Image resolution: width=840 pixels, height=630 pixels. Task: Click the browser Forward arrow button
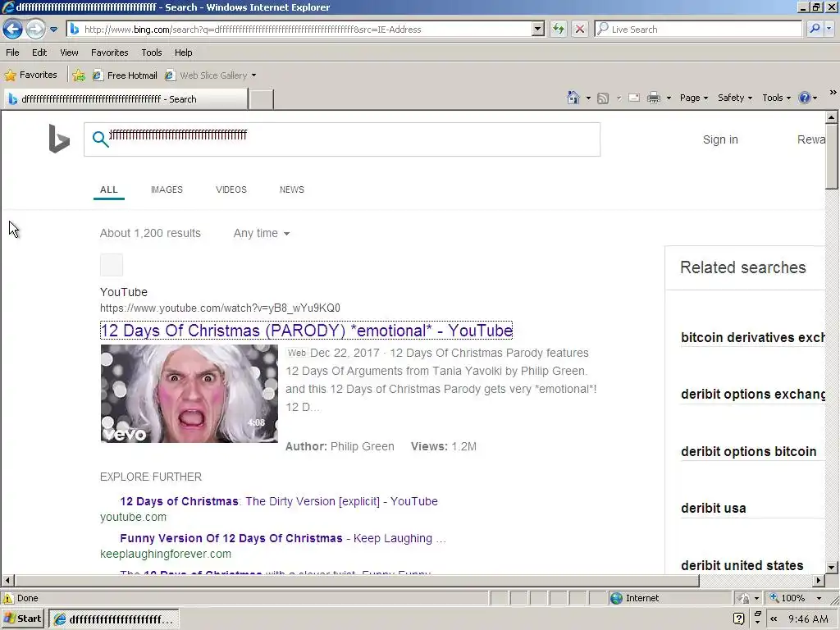(x=36, y=29)
